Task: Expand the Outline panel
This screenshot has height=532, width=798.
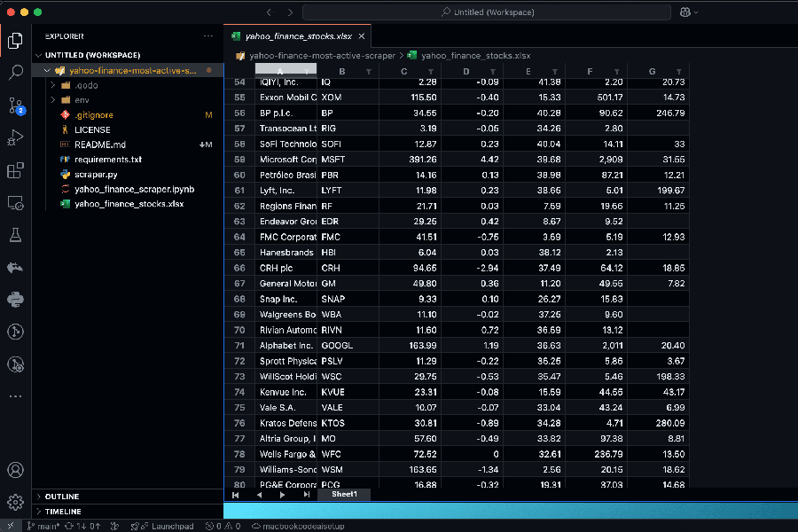Action: (39, 497)
